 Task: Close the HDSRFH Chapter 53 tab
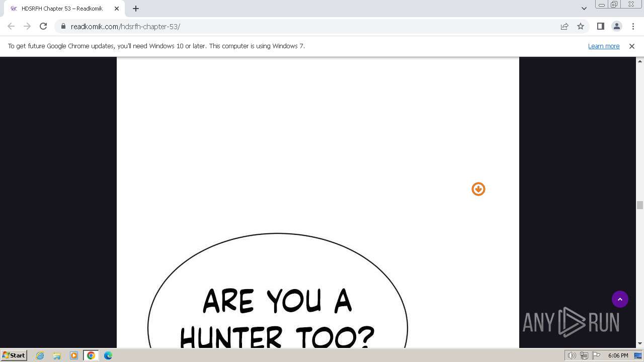click(x=117, y=9)
